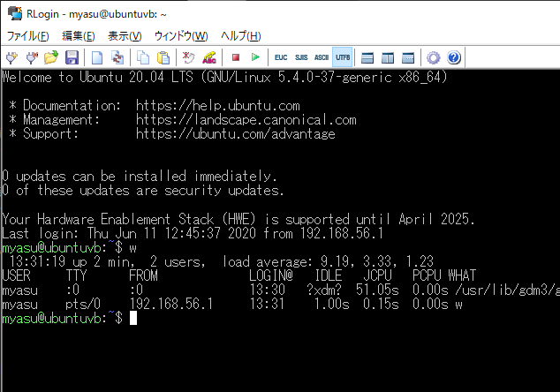Click the ABC send-text icon

point(209,57)
